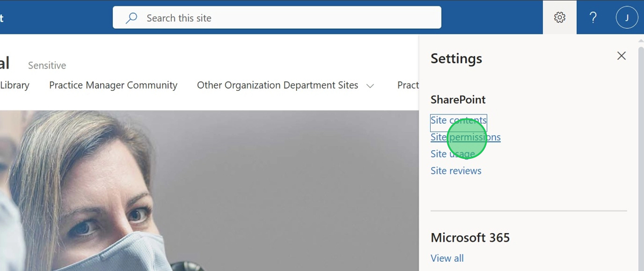
Task: Click the partially visible site title
Action: click(5, 63)
